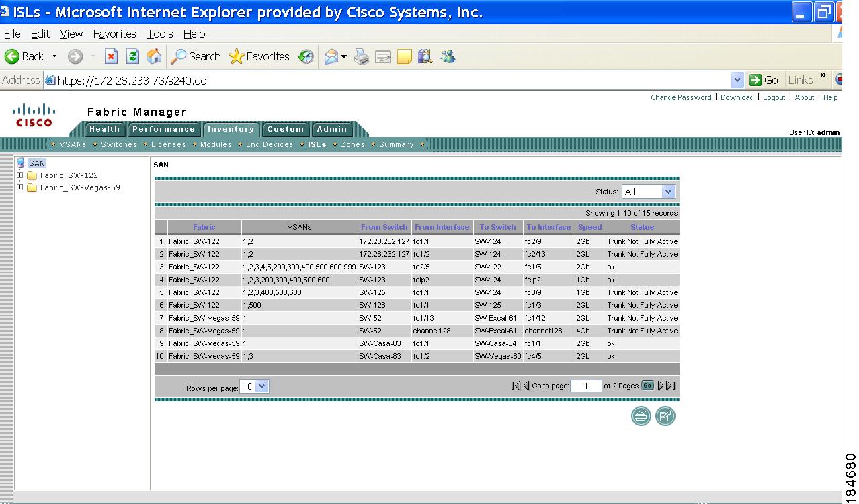859x504 pixels.
Task: Click the browser Home icon
Action: pos(154,56)
